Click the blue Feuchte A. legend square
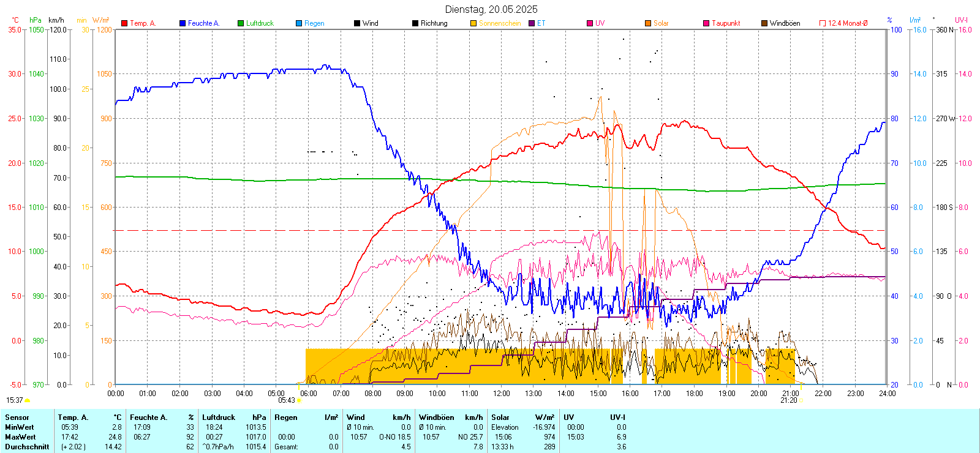The image size is (980, 453). 183,23
